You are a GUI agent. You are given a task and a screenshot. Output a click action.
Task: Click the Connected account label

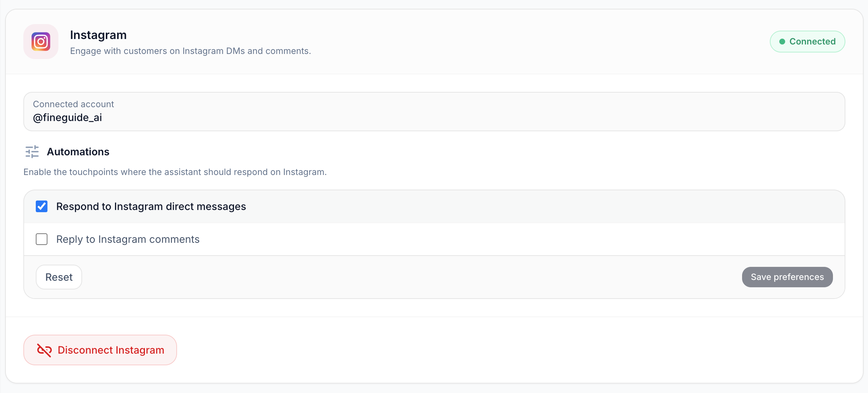pyautogui.click(x=73, y=104)
